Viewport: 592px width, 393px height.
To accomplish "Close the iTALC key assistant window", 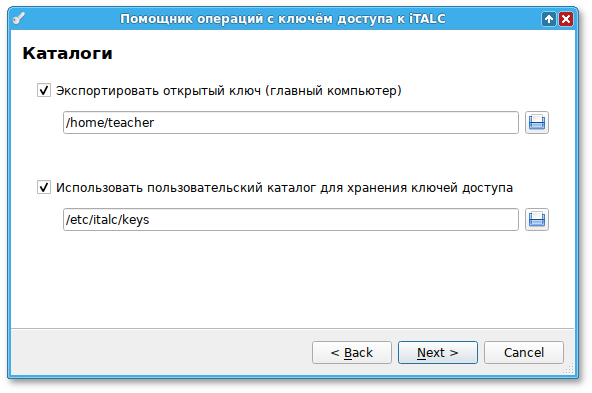I will point(566,18).
